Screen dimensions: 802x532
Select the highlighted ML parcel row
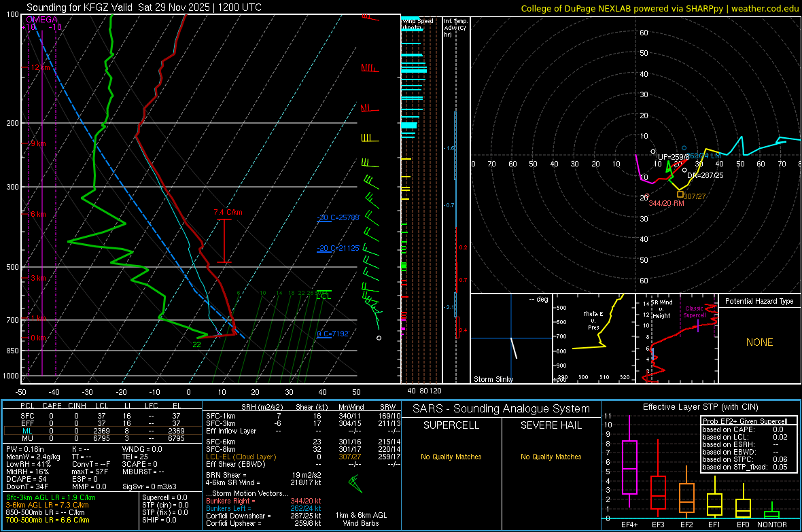click(x=103, y=431)
